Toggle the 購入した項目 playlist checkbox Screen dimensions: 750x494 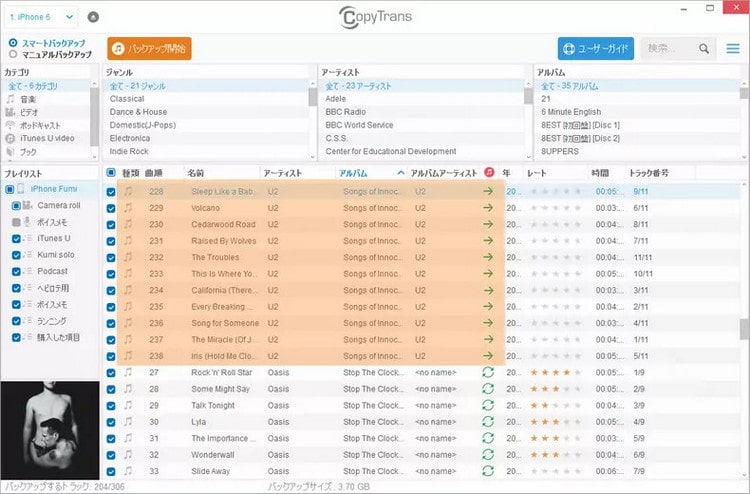(x=16, y=338)
